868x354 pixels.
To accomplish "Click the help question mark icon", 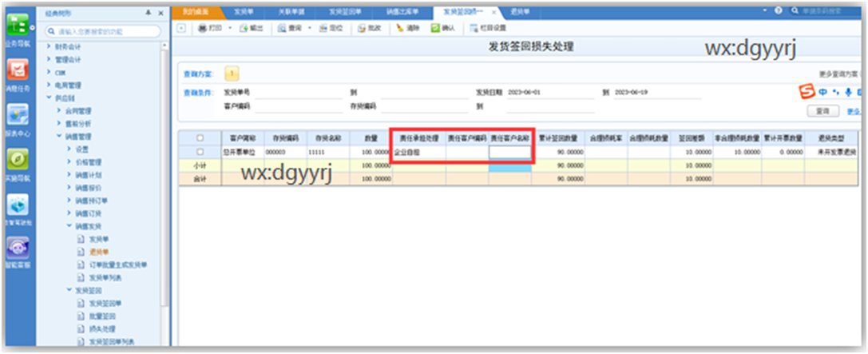I will tap(779, 11).
